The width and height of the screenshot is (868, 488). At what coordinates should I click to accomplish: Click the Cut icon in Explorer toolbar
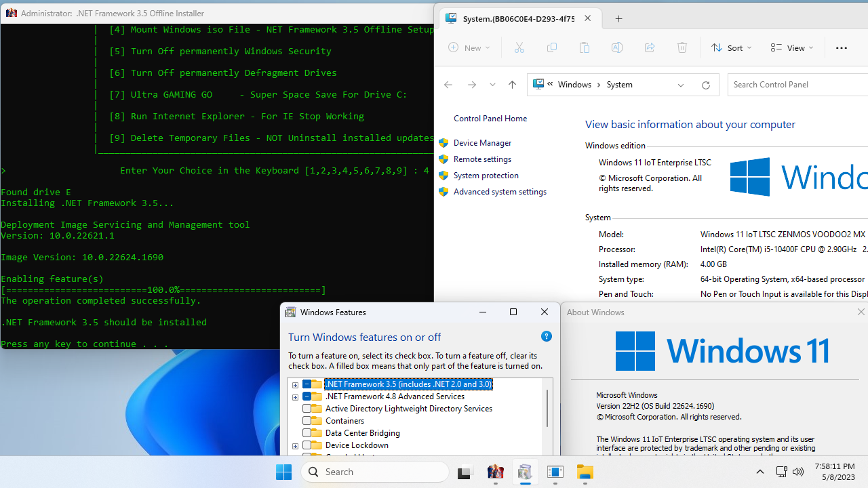pos(519,47)
